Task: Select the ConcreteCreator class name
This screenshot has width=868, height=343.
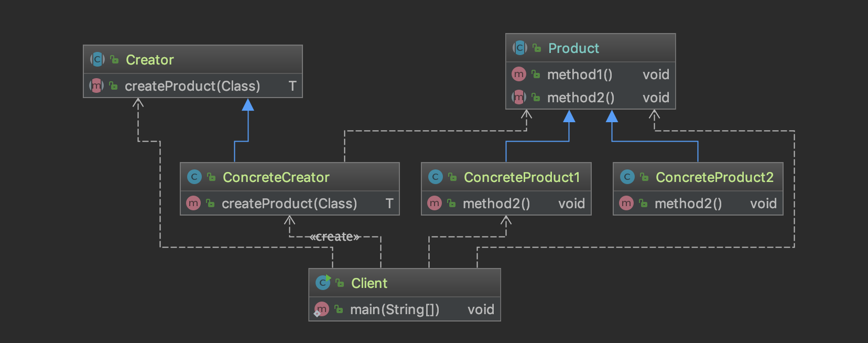Action: tap(276, 177)
